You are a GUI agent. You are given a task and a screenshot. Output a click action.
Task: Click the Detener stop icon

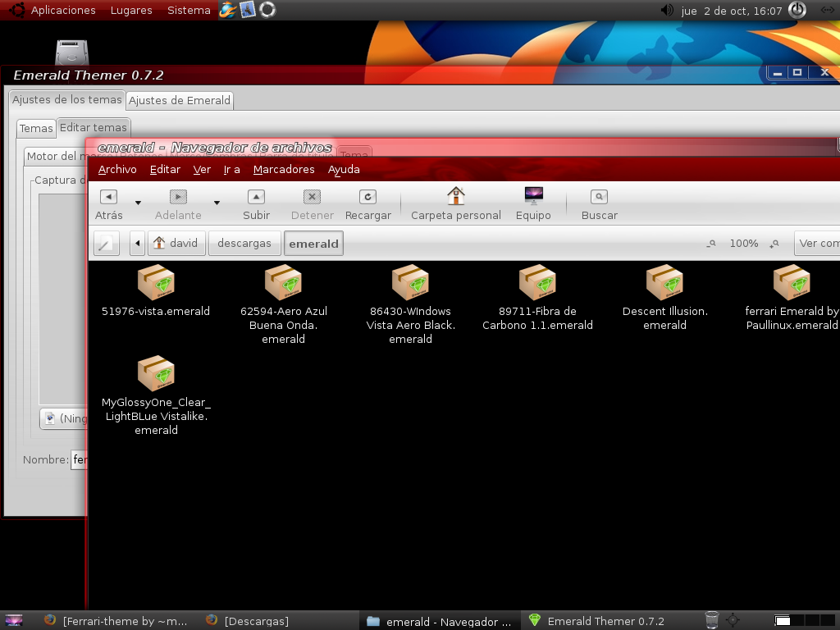coord(312,197)
